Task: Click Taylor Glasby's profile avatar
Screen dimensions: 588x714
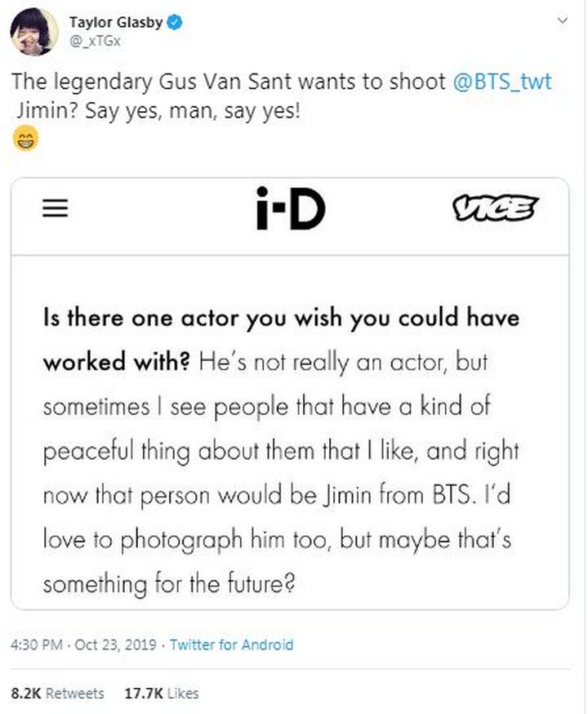Action: click(x=33, y=31)
